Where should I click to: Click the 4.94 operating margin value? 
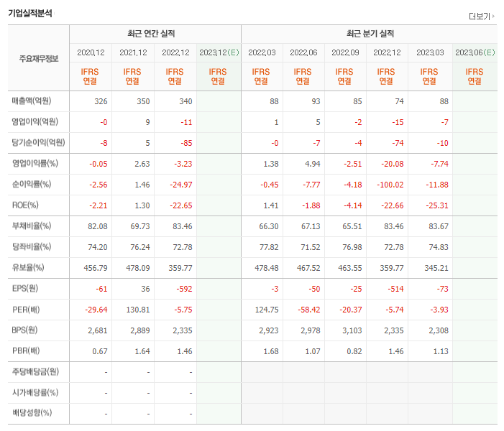tap(313, 164)
